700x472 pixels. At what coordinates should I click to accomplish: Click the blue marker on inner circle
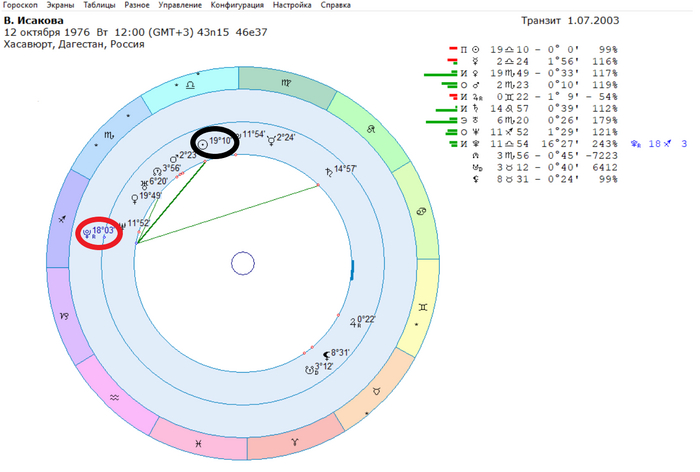352,271
